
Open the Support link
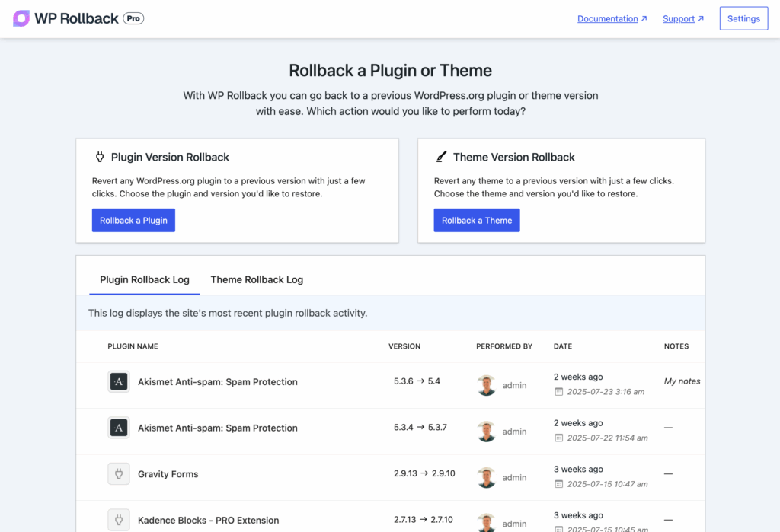(679, 18)
